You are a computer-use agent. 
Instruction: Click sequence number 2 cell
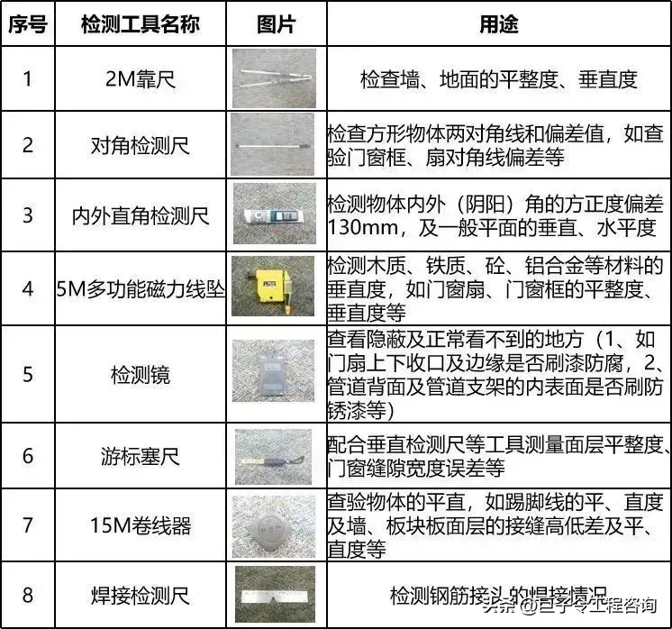(x=28, y=145)
